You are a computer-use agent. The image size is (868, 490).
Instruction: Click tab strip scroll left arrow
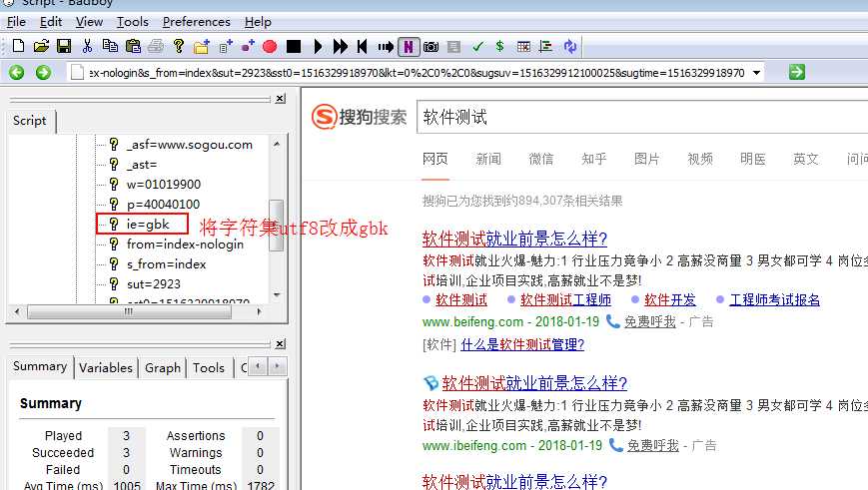point(258,365)
